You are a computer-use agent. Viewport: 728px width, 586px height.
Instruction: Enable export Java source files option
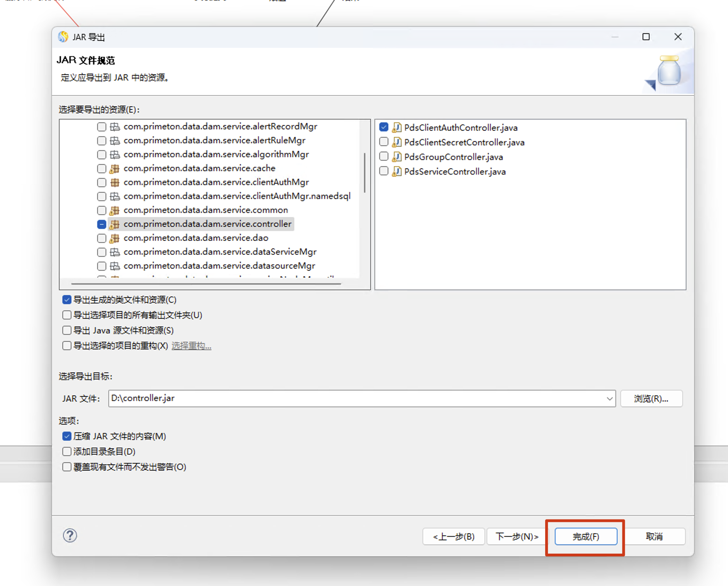(67, 330)
